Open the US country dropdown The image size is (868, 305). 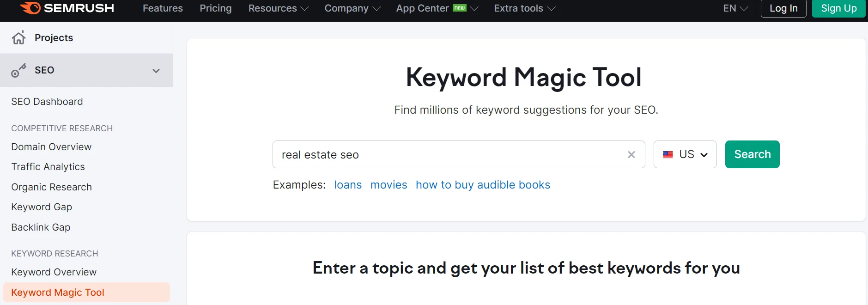pyautogui.click(x=704, y=154)
